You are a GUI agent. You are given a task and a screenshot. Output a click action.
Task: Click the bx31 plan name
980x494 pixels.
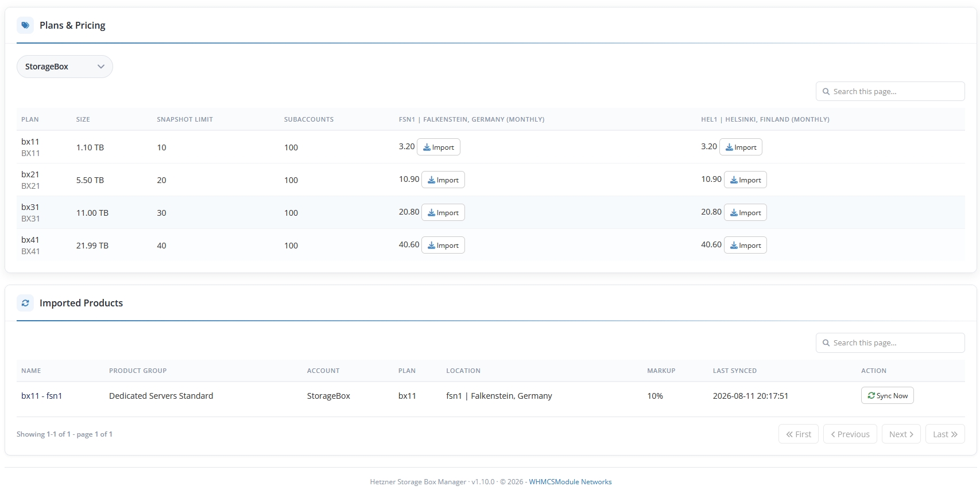[30, 207]
